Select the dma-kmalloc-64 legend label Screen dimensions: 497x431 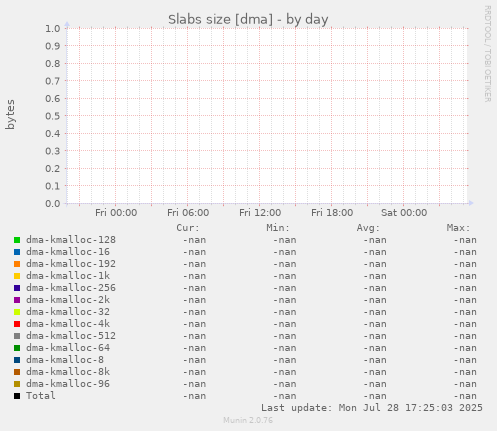point(68,348)
